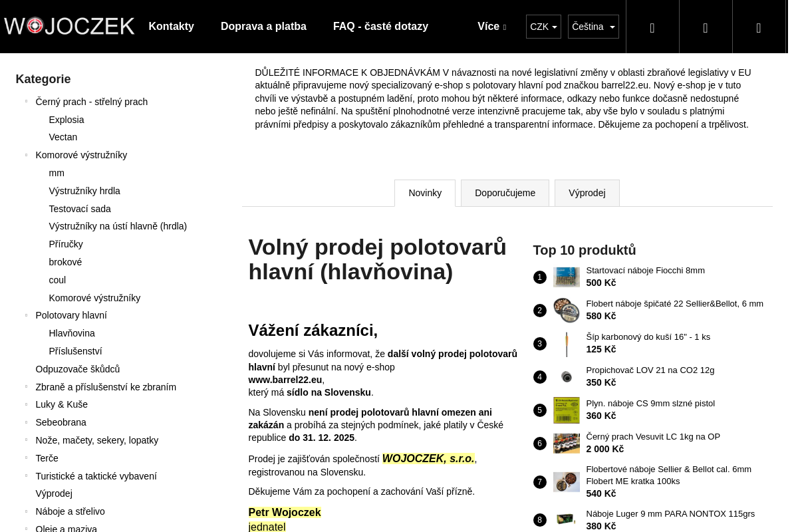Image resolution: width=798 pixels, height=532 pixels.
Task: Click rank badge number 5
Action: click(539, 410)
